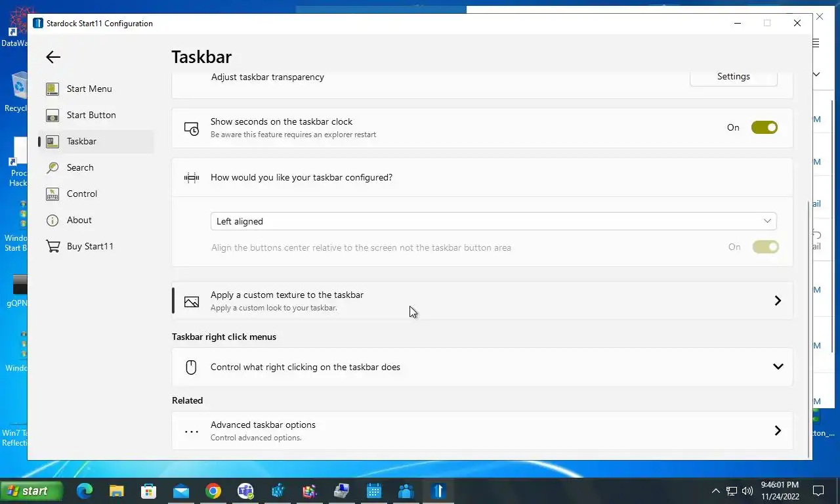840x504 pixels.
Task: Open the people icon app on taskbar
Action: 406,491
